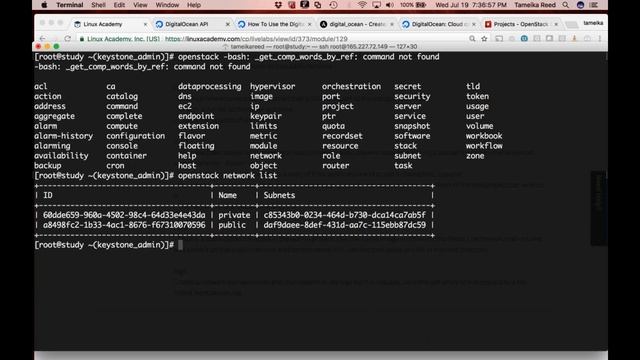The image size is (640, 360).
Task: Click the date and time in menu bar
Action: [471, 5]
